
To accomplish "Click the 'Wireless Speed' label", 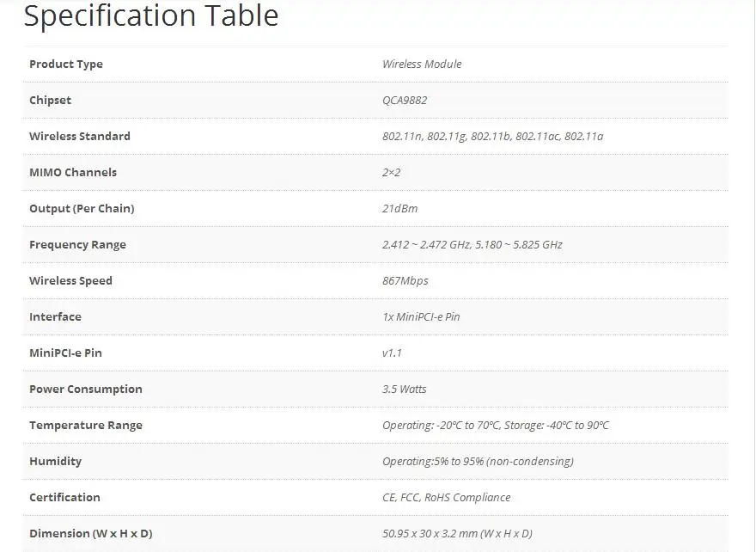I will [x=70, y=281].
